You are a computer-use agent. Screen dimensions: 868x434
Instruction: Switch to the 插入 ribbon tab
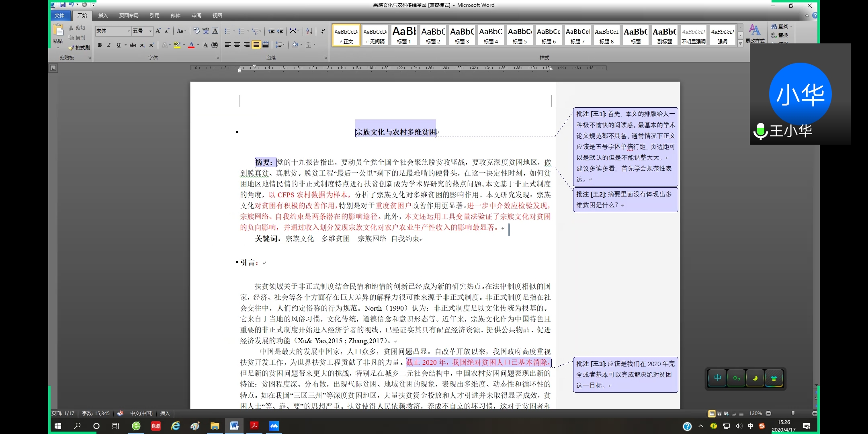point(103,15)
